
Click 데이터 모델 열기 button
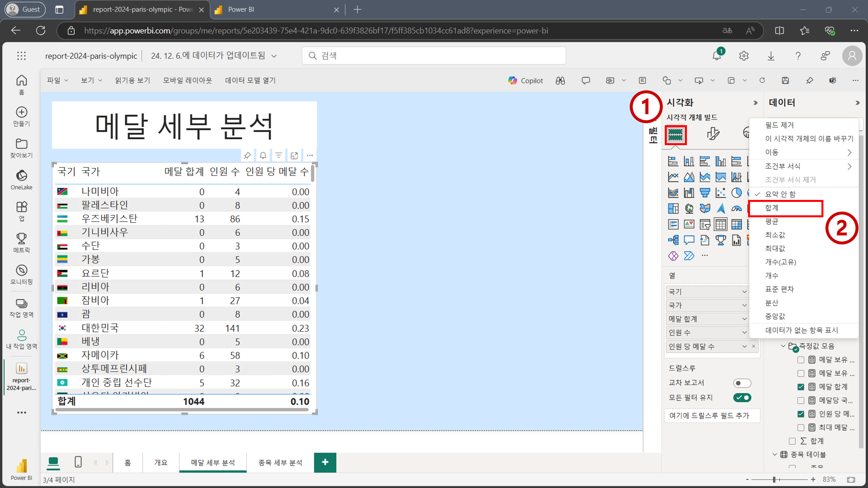(x=250, y=80)
